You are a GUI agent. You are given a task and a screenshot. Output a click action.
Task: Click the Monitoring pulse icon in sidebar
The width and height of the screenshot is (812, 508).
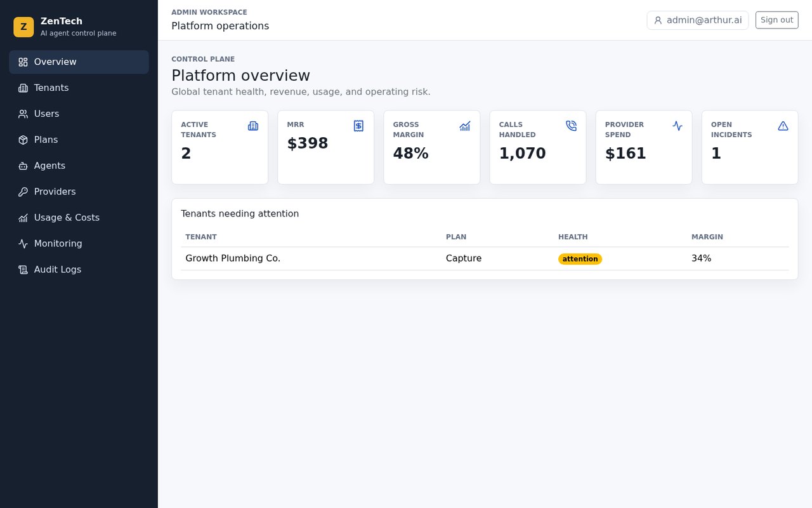pyautogui.click(x=23, y=244)
